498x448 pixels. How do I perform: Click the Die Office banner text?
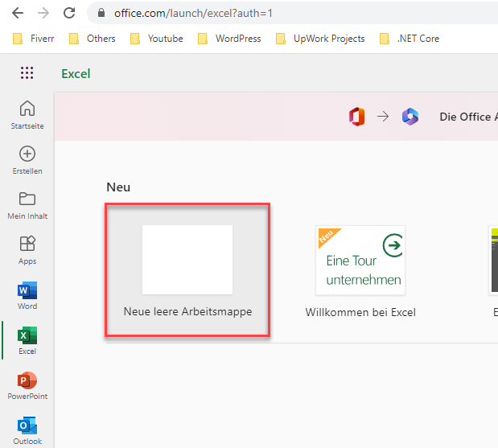point(468,117)
